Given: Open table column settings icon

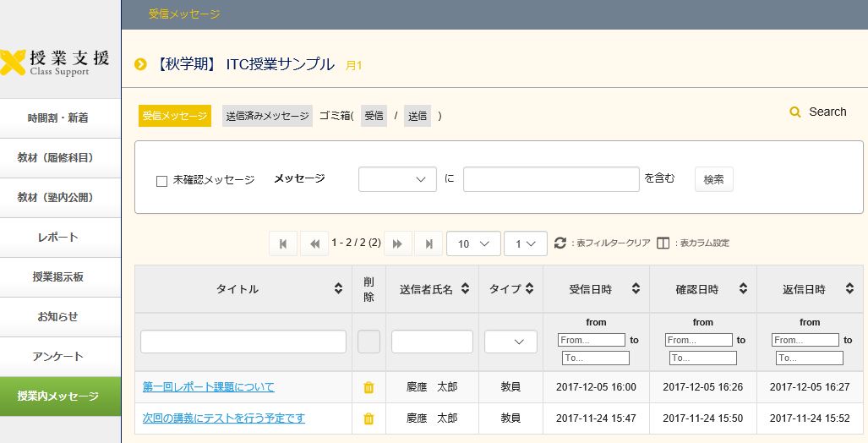Looking at the screenshot, I should [x=663, y=243].
